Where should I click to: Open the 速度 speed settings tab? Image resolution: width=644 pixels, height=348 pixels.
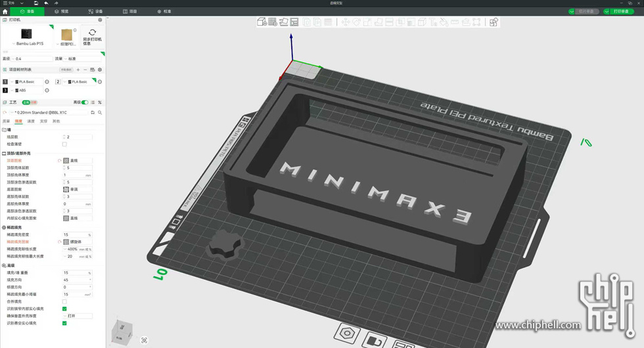pos(31,121)
